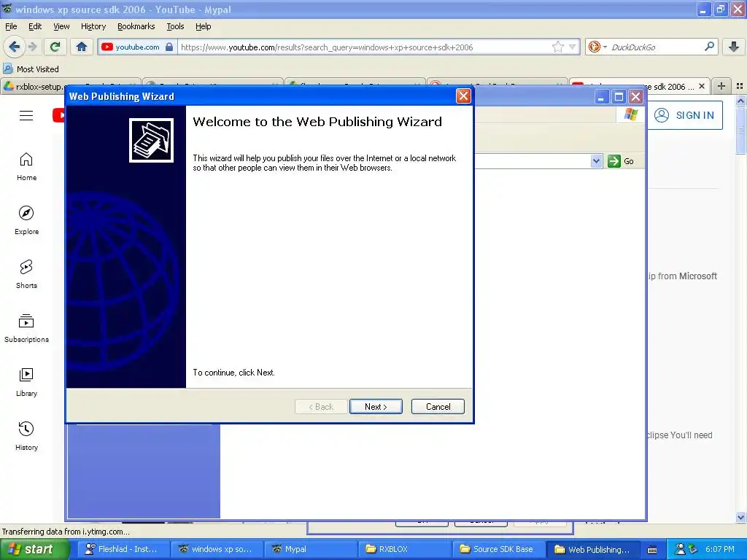Click the browser Forward arrow button

click(x=32, y=47)
